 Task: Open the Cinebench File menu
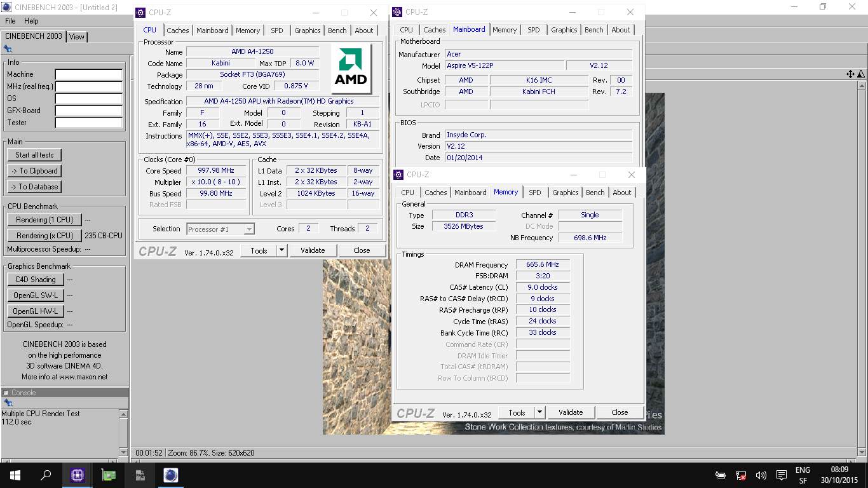[x=10, y=21]
